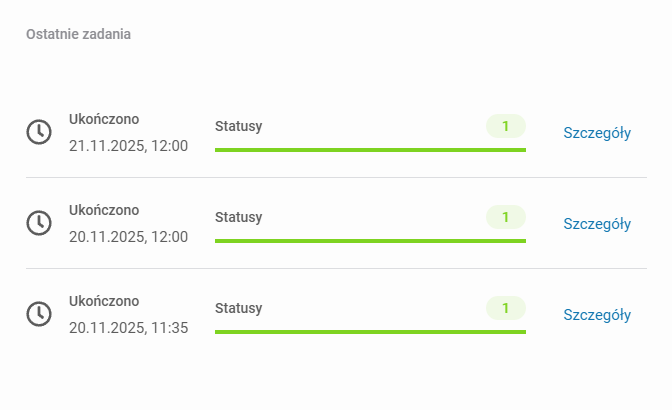Click the date text 20.11.2025, 12:00
Screen dimensions: 672x410
click(128, 237)
